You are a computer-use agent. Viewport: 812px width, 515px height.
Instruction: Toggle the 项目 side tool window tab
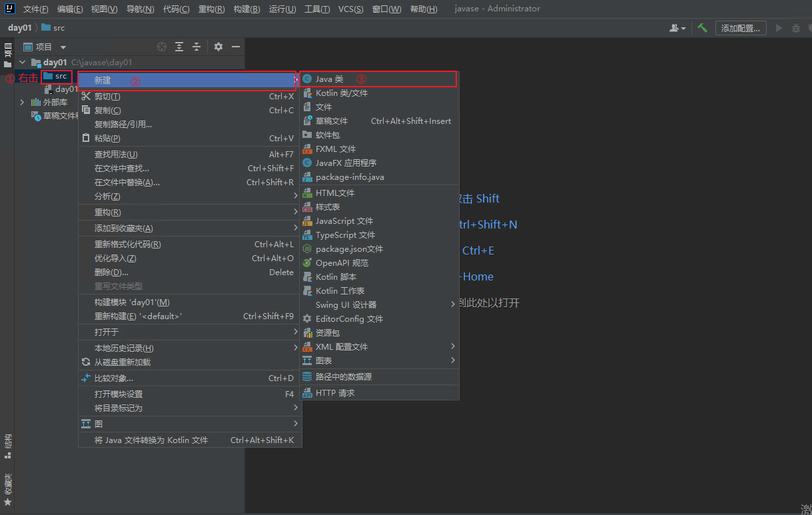click(7, 55)
